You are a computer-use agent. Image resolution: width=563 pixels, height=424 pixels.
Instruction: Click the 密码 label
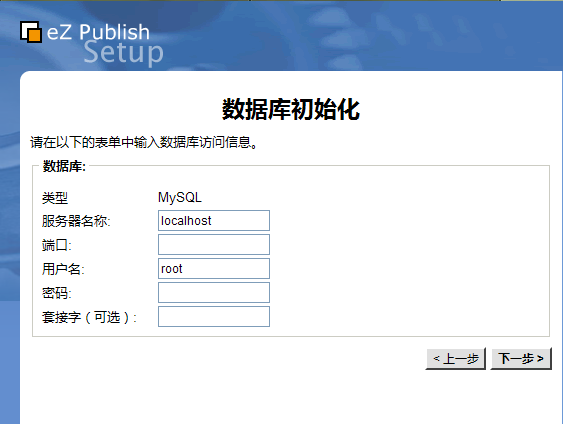coord(57,293)
